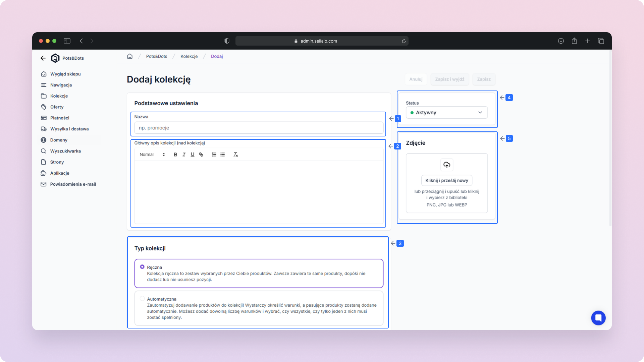
Task: Toggle italic text in editor toolbar
Action: click(184, 155)
